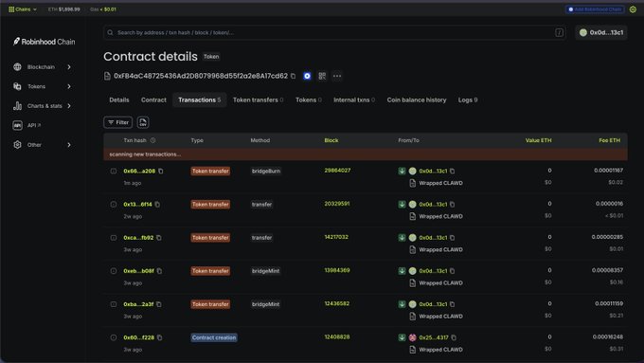
Task: Open the 0x0d...13c1 wallet account button
Action: coord(601,32)
